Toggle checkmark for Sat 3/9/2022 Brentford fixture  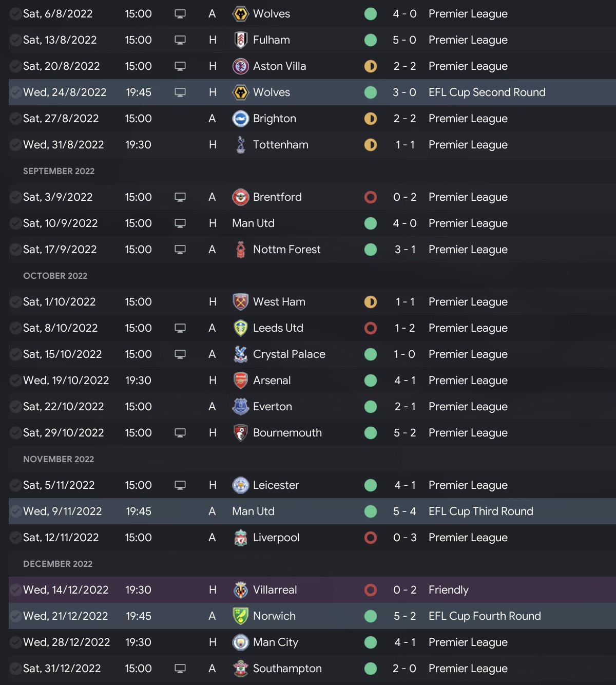(15, 197)
